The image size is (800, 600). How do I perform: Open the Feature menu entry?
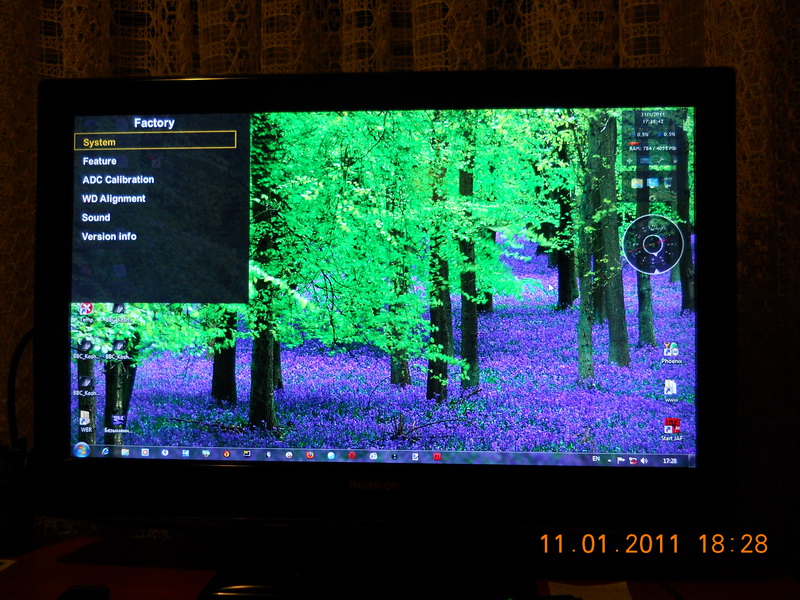(x=99, y=161)
